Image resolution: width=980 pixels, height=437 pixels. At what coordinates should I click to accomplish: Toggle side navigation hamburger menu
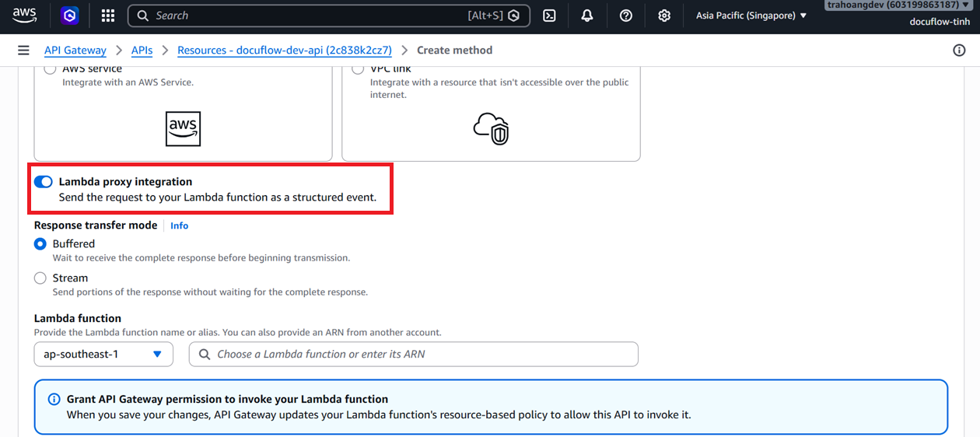[24, 50]
